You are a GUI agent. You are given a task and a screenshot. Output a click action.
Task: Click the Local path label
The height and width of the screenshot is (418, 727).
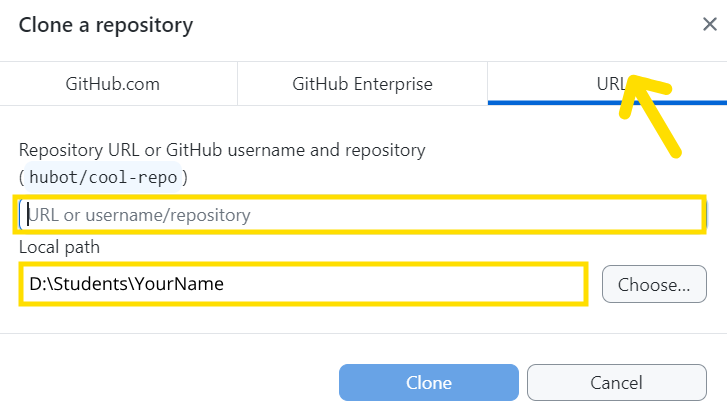[x=59, y=247]
